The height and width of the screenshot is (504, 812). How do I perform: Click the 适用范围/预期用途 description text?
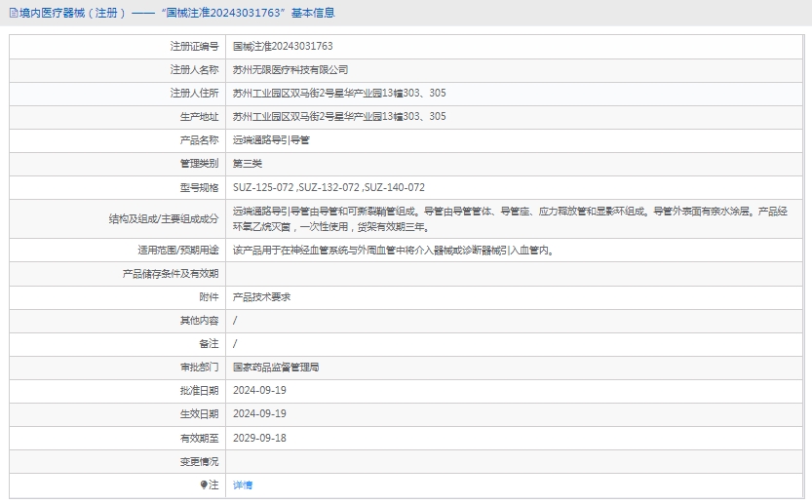pyautogui.click(x=394, y=250)
